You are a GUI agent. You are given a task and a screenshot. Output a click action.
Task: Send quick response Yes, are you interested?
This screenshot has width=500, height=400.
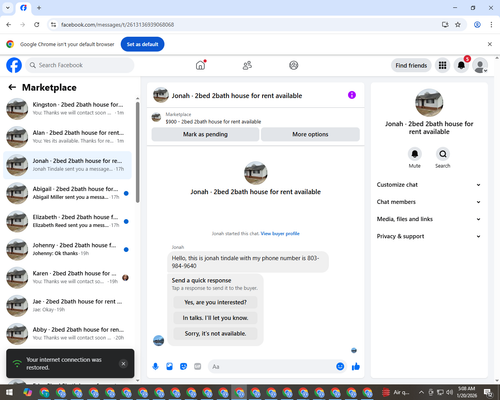coord(215,302)
